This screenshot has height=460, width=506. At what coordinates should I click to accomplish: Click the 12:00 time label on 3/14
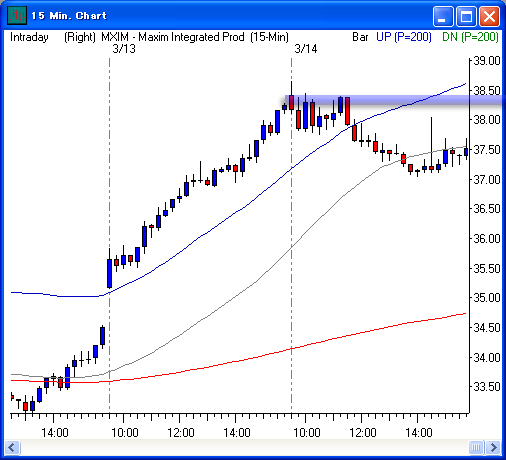click(363, 433)
